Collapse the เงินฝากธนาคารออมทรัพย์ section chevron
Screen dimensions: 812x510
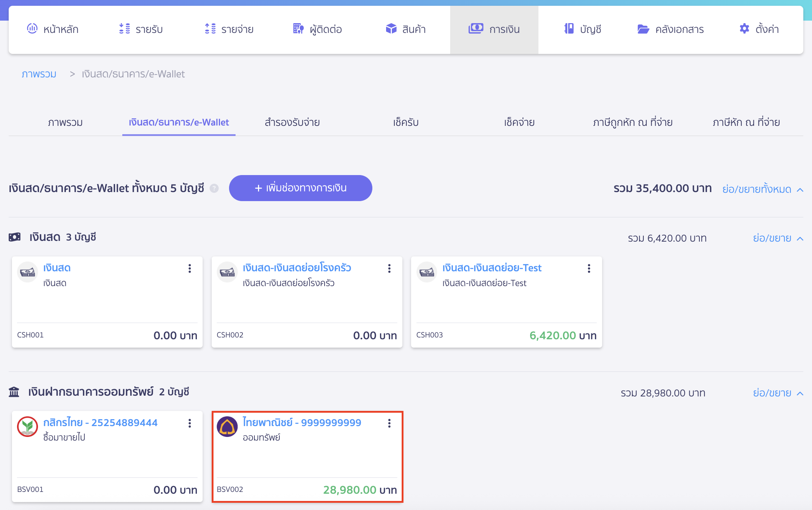[800, 393]
